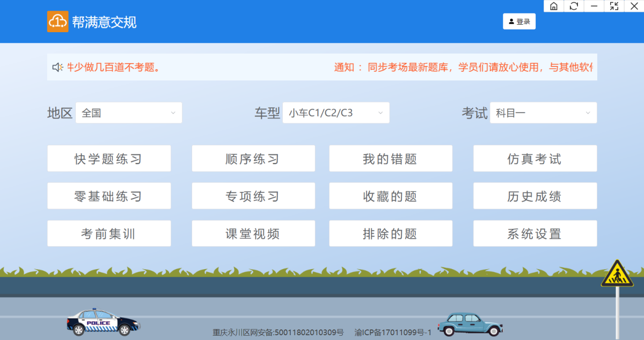Mute the announcement speaker icon
The image size is (644, 340).
click(58, 66)
